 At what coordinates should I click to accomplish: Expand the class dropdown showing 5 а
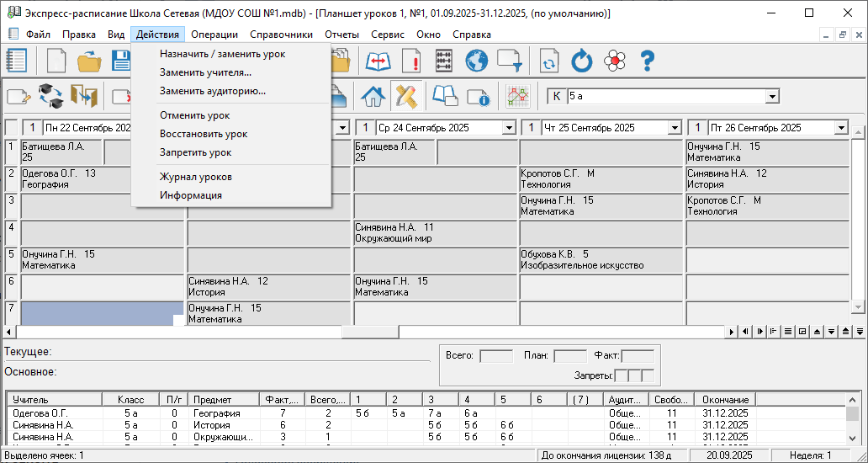[771, 97]
